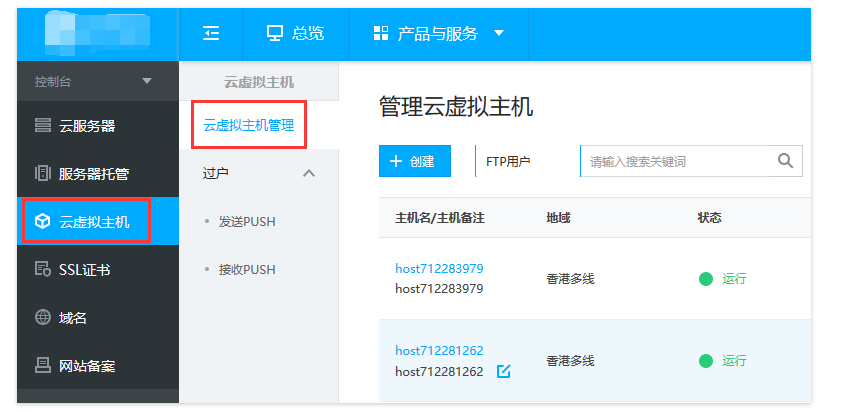Collapse the 过户 section chevron
This screenshot has width=844, height=412.
coord(309,173)
